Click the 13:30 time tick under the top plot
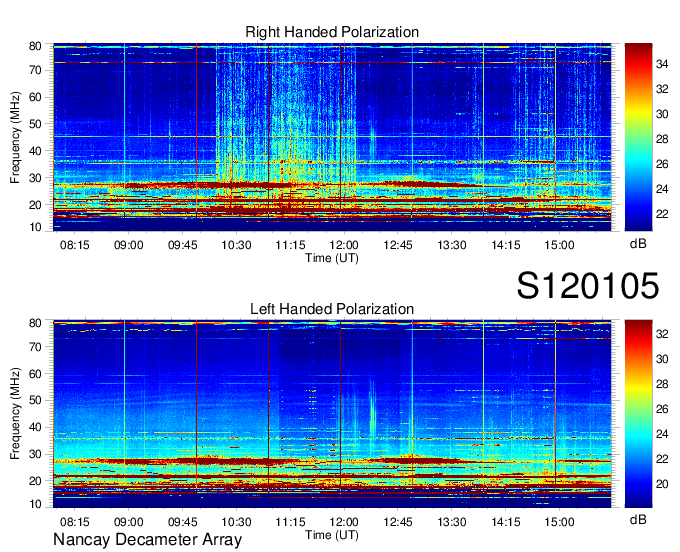Image resolution: width=680 pixels, height=552 pixels. coord(451,245)
